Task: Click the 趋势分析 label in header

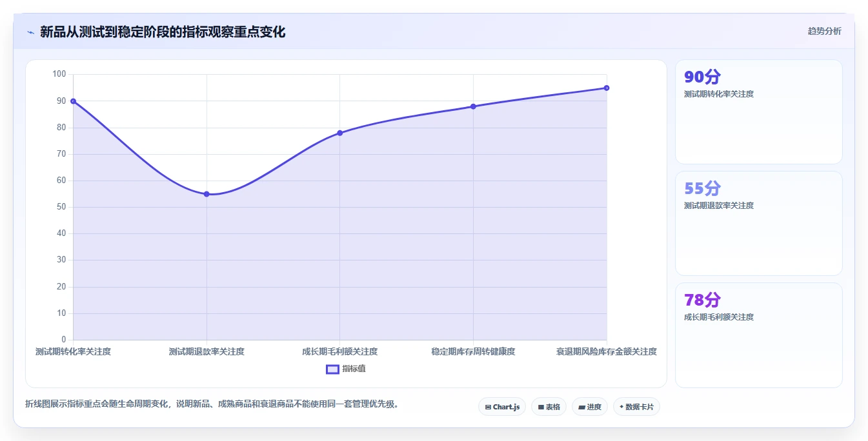Action: 824,31
